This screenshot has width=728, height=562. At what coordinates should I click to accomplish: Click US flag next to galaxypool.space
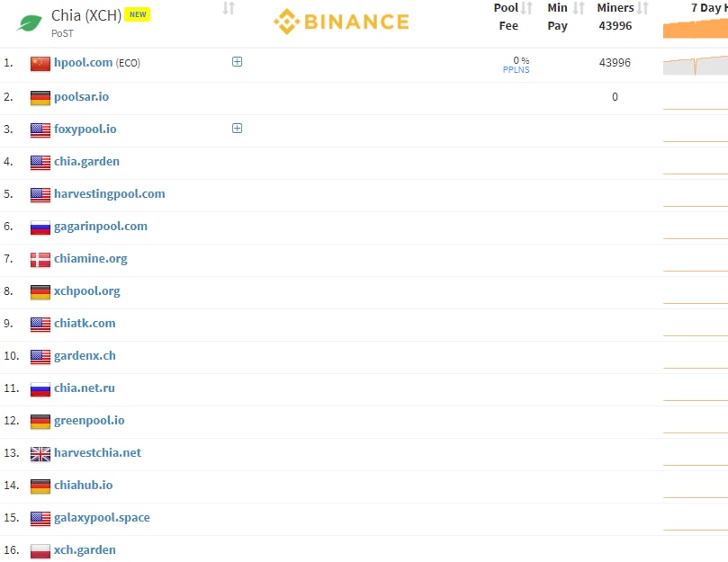point(40,519)
